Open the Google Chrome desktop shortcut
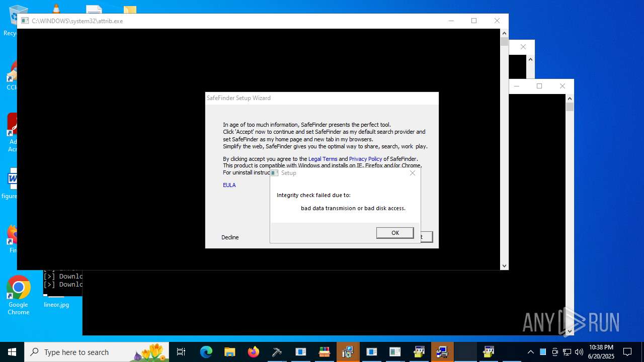 [18, 295]
